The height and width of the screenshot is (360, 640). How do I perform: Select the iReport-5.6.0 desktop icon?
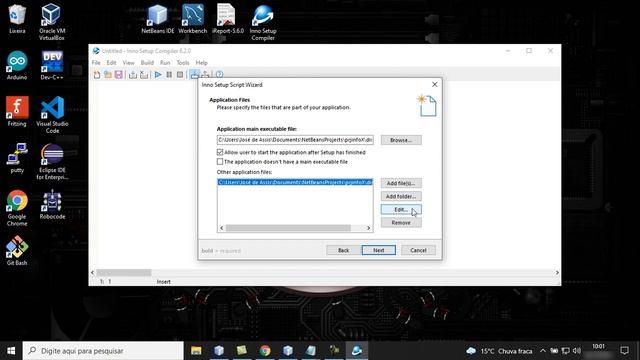(x=228, y=19)
